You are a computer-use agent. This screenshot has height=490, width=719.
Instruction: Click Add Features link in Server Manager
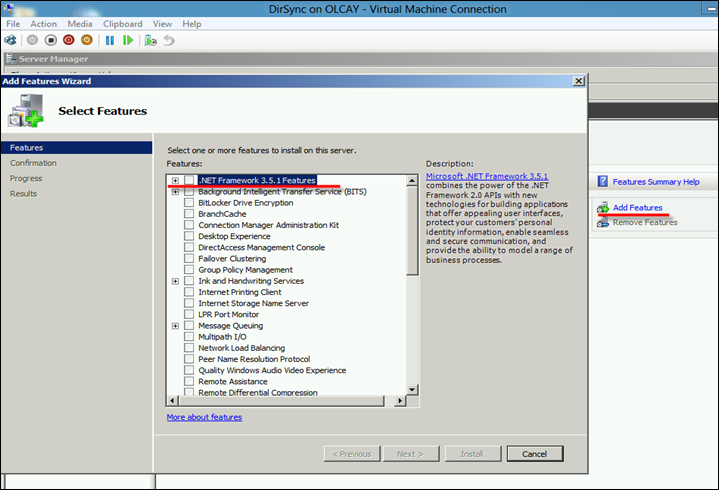point(638,208)
